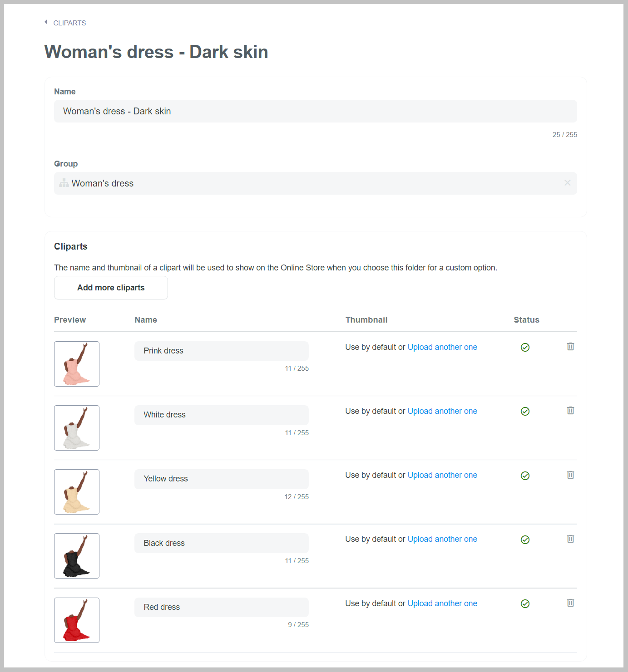
Task: Clear the Woman's dress group selection
Action: 567,183
